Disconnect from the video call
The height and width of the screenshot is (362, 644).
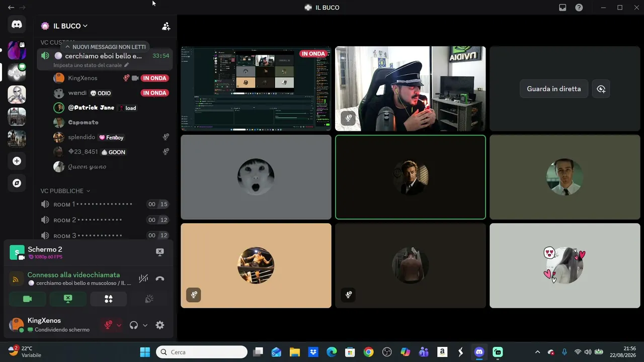pos(160,279)
